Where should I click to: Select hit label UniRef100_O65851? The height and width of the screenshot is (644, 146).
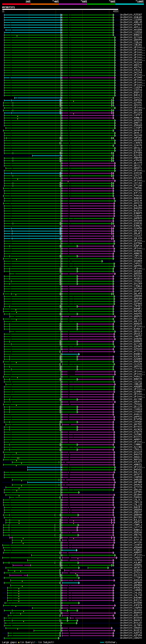click(131, 565)
